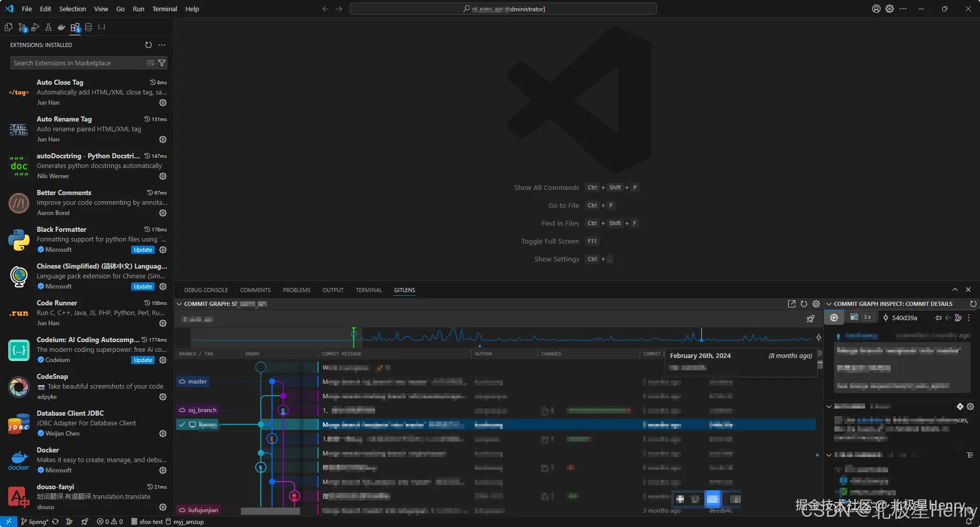Open manage gear for Code Runner
This screenshot has height=527, width=980.
(163, 323)
